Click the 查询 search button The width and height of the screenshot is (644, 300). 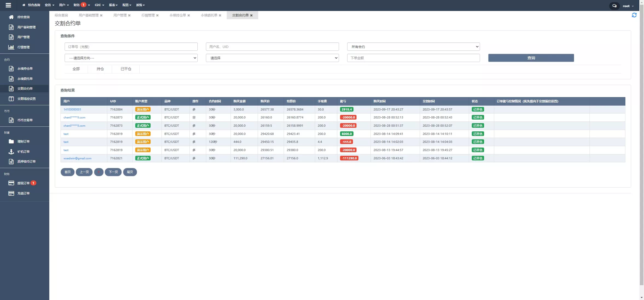click(x=531, y=58)
